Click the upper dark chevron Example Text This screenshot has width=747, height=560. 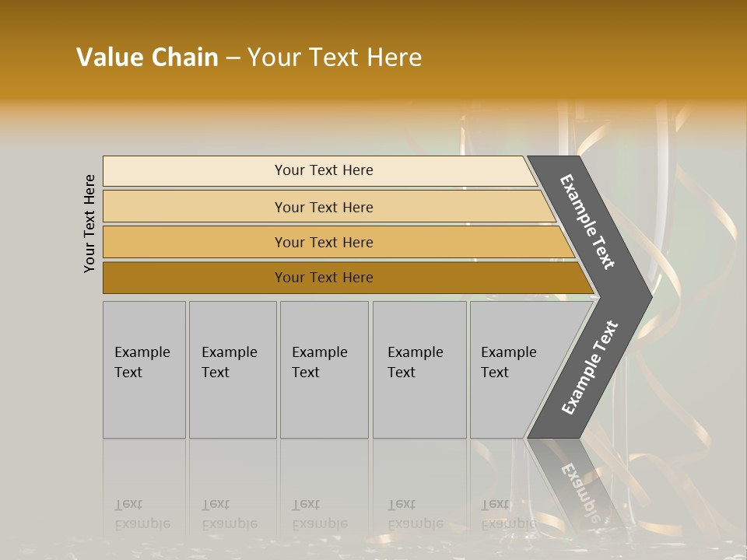pyautogui.click(x=588, y=222)
